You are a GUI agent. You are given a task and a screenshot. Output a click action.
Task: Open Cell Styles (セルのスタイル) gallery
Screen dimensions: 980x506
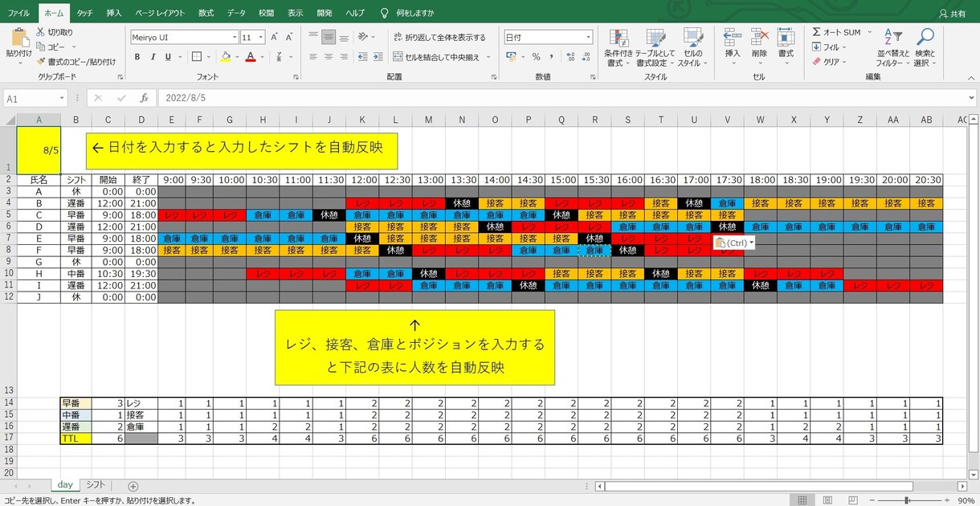click(x=691, y=48)
